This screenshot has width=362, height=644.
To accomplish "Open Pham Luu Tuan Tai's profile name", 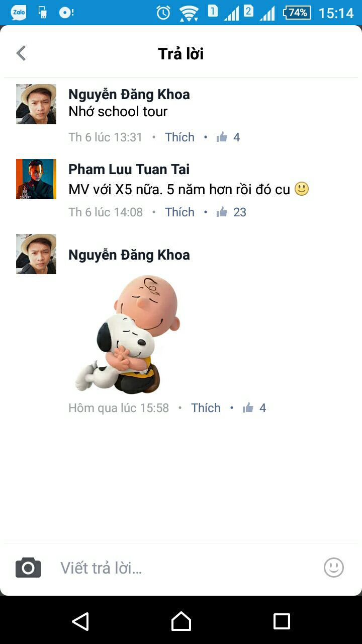I will (129, 169).
